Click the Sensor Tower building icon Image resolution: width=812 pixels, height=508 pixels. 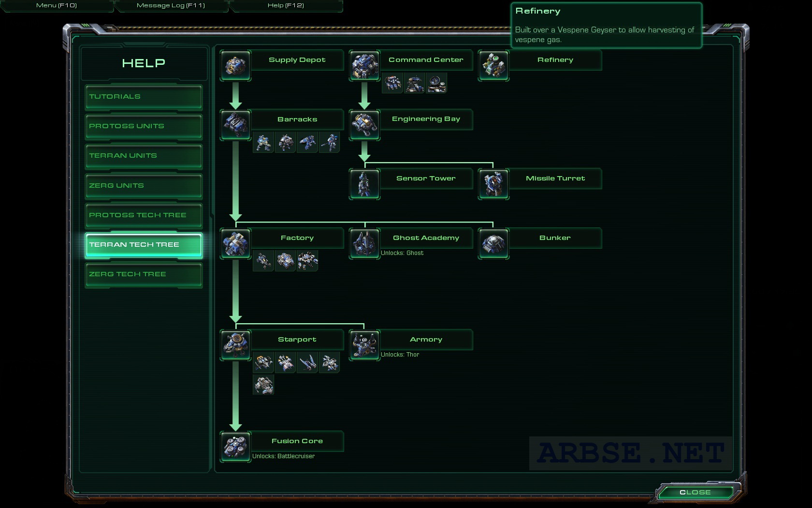(x=364, y=184)
